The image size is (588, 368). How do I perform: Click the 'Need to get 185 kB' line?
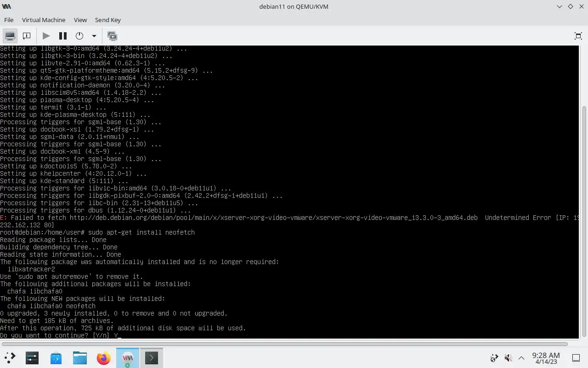pos(57,321)
